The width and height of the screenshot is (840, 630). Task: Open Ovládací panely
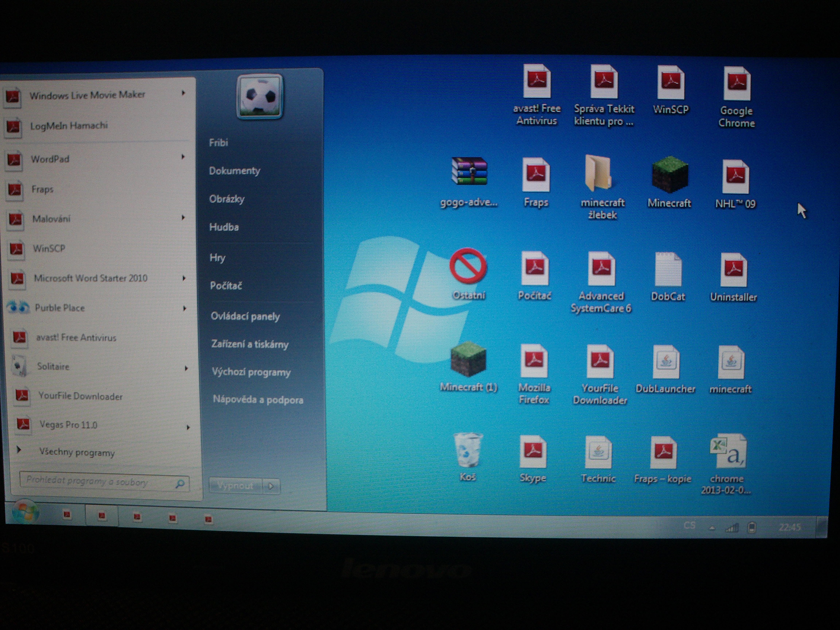(x=245, y=316)
